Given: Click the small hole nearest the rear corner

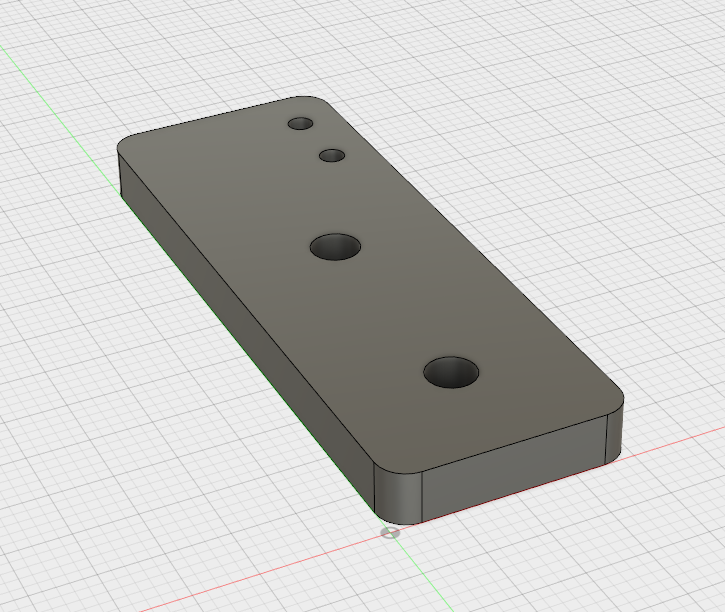Looking at the screenshot, I should coord(300,123).
